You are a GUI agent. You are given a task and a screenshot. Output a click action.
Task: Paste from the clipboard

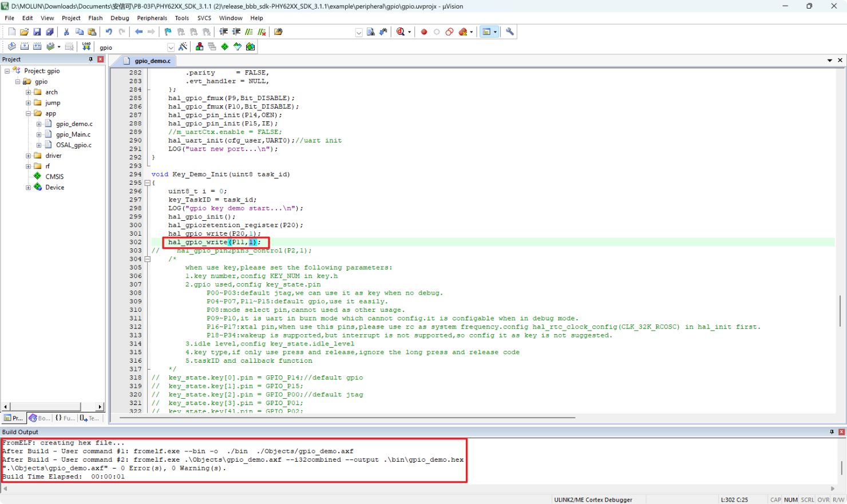click(x=92, y=32)
